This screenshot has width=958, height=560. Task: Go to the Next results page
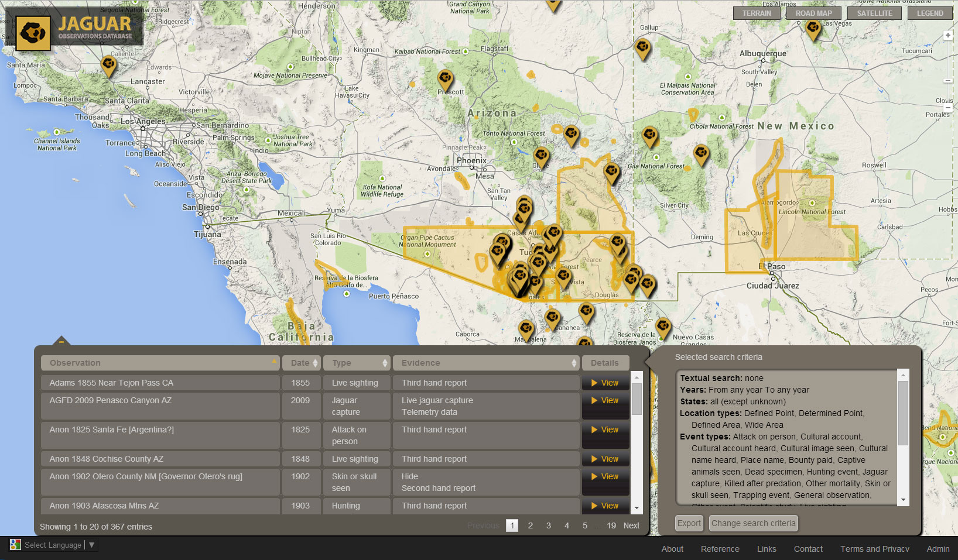[x=631, y=525]
